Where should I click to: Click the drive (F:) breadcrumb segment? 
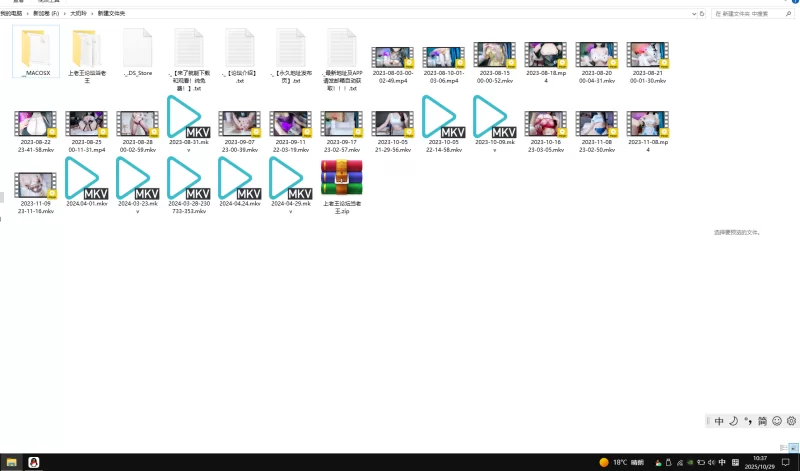pyautogui.click(x=46, y=13)
